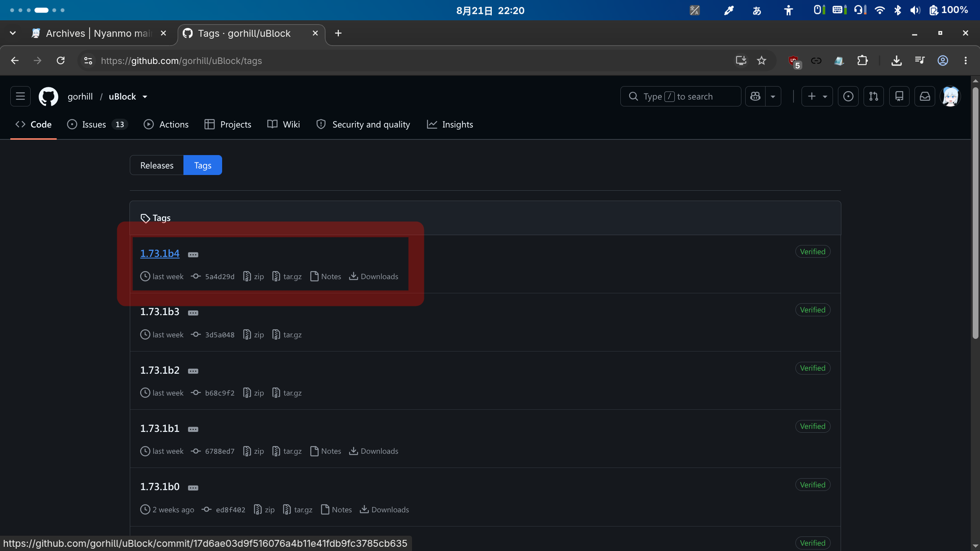Screen dimensions: 980x551
Task: Switch to the Code tab
Action: click(33, 124)
